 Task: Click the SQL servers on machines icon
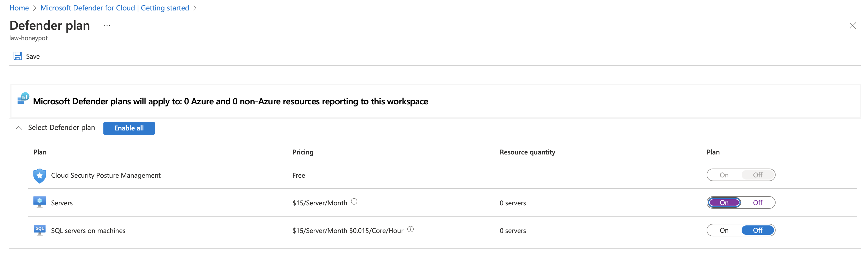point(40,230)
